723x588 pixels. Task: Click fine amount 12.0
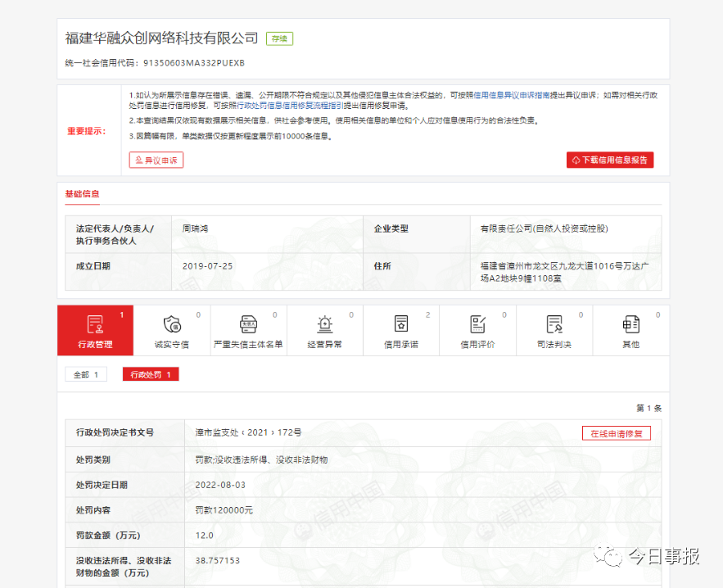(x=204, y=536)
